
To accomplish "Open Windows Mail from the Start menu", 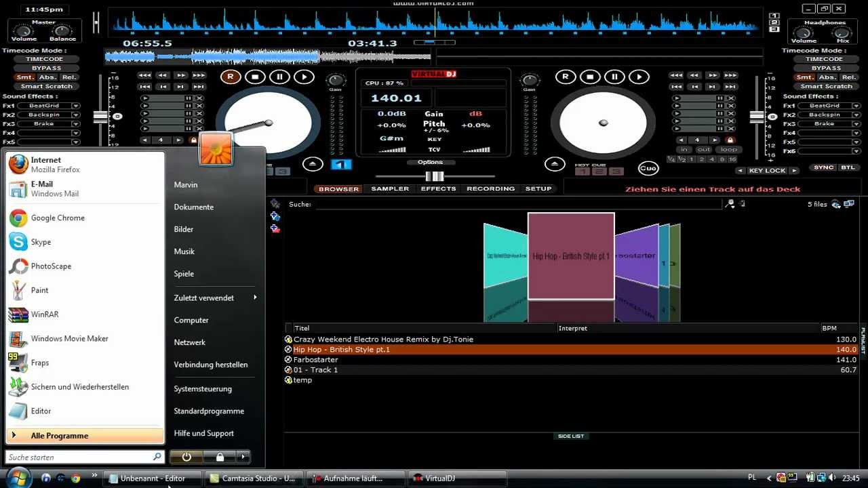I will pyautogui.click(x=85, y=189).
